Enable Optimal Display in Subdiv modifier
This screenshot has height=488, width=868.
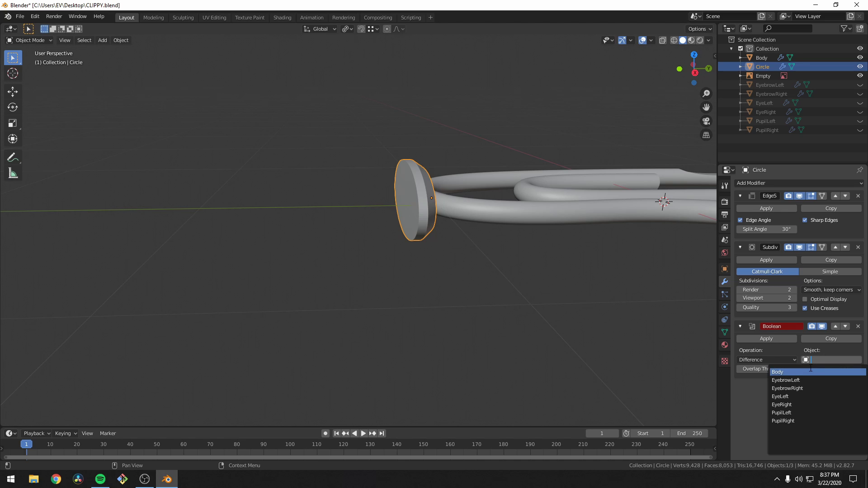pyautogui.click(x=805, y=299)
